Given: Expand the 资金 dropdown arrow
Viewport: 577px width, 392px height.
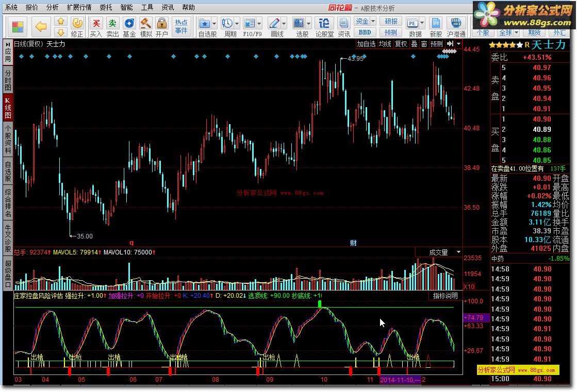Looking at the screenshot, I should tap(373, 21).
